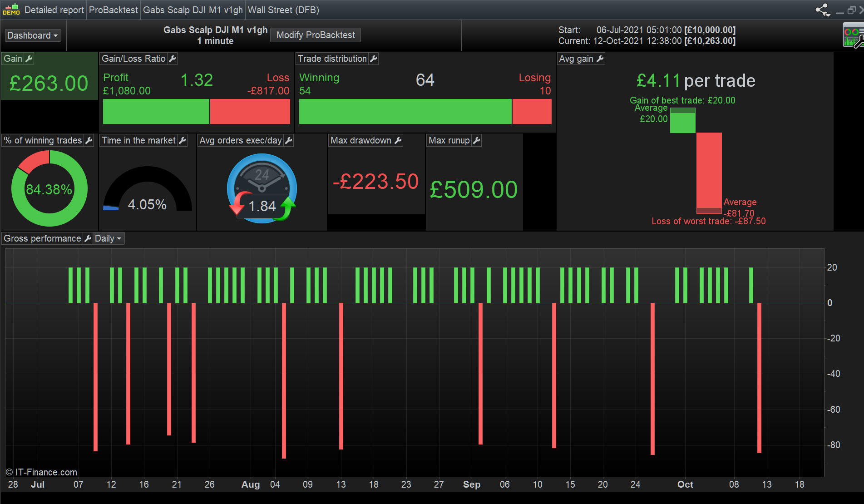Click the 1.32 gain/loss ratio value
The height and width of the screenshot is (504, 864).
coord(197,80)
